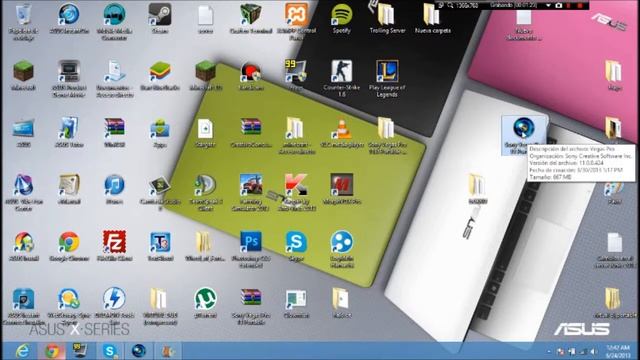Image resolution: width=640 pixels, height=360 pixels.
Task: Select the Fraps shortcut on the desktop
Action: click(x=296, y=72)
